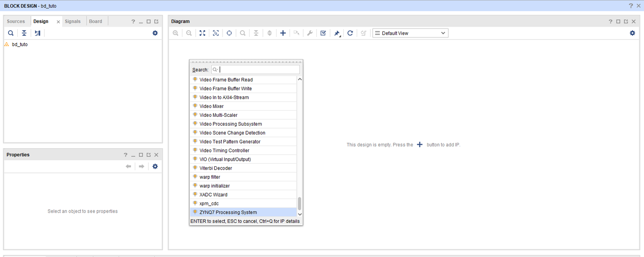Select the bd_tuto design tree item

point(20,44)
